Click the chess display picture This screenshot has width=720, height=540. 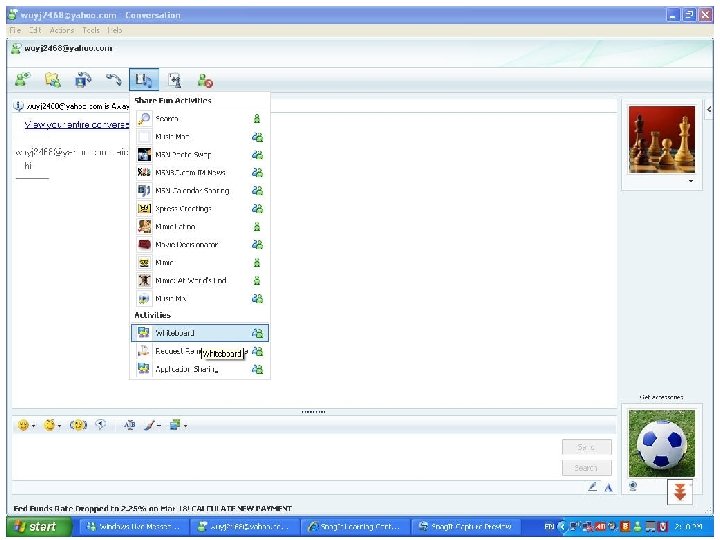pyautogui.click(x=662, y=140)
